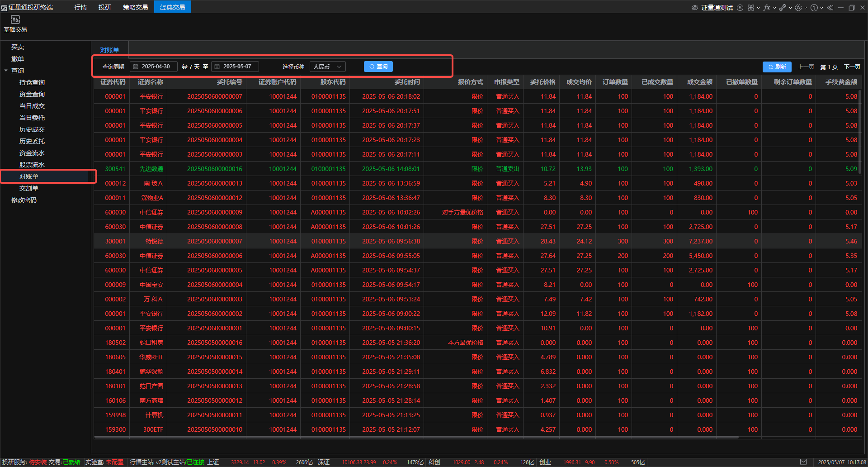
Task: Click the vertical scrollbar of the table
Action: (860, 132)
